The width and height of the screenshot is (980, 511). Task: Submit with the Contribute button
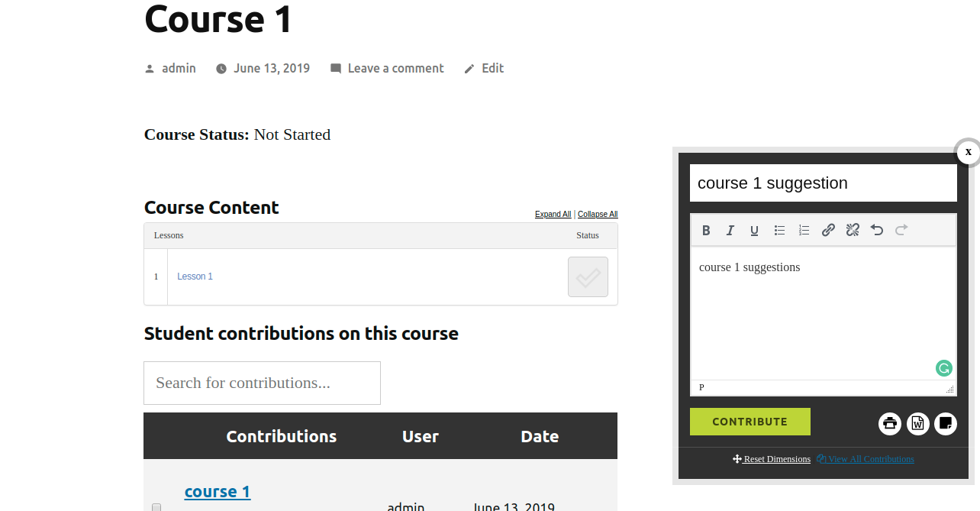(x=750, y=422)
